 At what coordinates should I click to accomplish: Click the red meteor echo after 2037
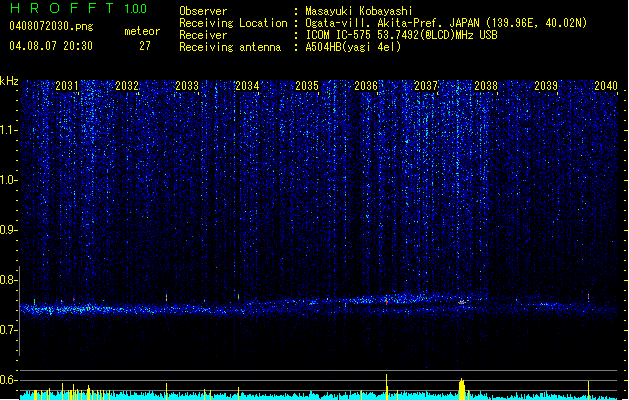[x=462, y=302]
